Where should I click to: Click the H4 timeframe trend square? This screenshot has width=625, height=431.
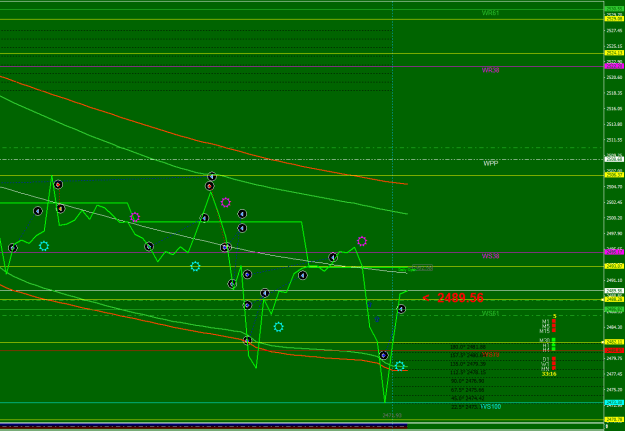[554, 350]
